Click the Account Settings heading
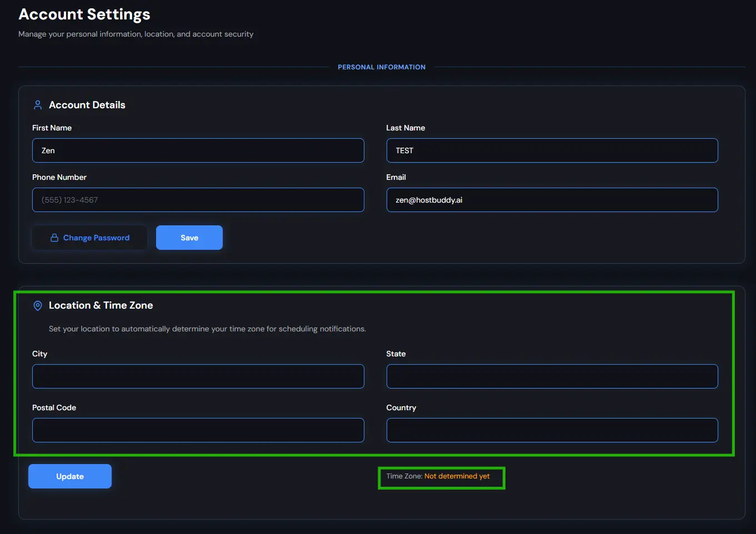756x534 pixels. tap(84, 14)
